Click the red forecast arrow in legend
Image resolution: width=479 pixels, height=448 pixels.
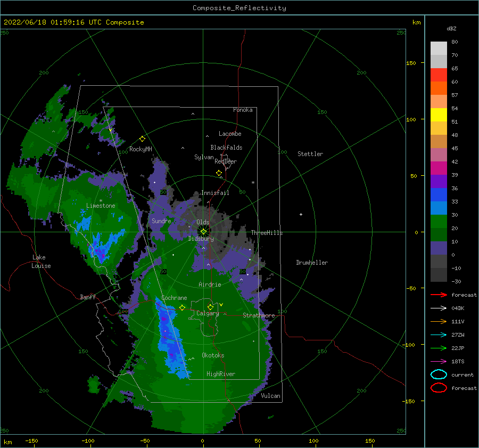439,295
